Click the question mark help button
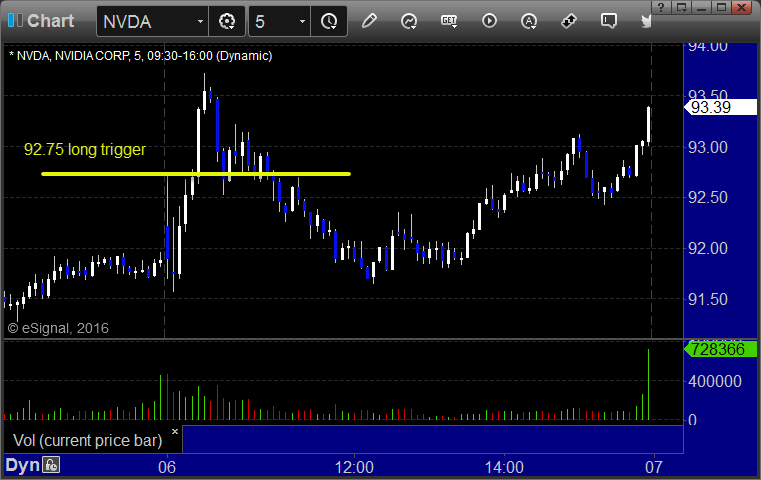The height and width of the screenshot is (480, 761). pos(662,8)
